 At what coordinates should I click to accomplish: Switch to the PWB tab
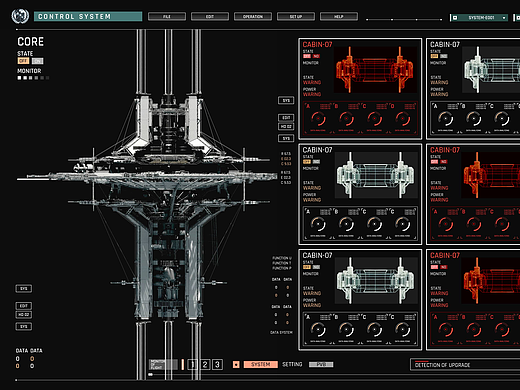321,364
